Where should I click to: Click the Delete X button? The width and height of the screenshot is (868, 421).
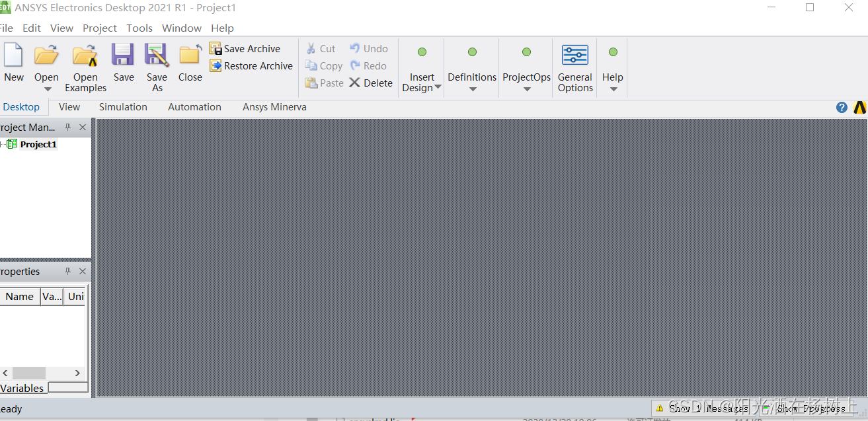(x=371, y=83)
